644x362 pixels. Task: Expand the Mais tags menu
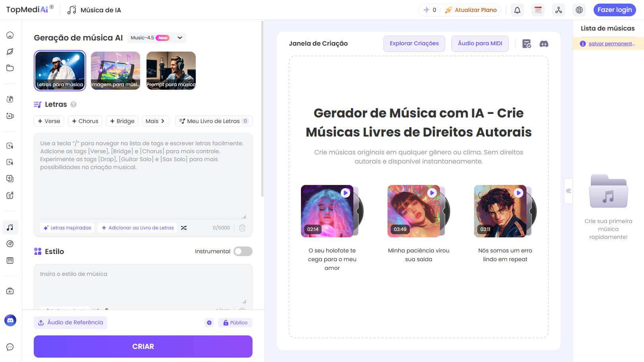coord(155,121)
